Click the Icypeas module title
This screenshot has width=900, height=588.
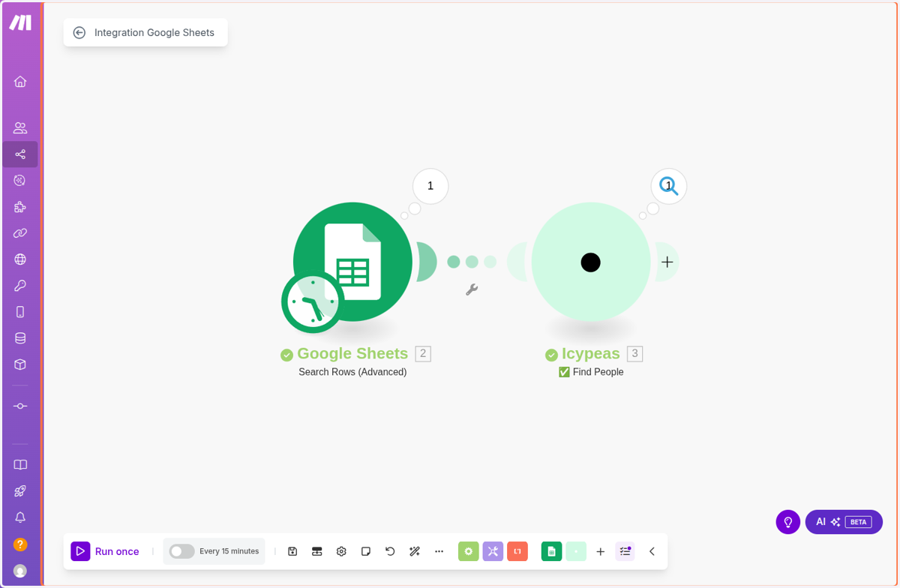click(x=591, y=353)
